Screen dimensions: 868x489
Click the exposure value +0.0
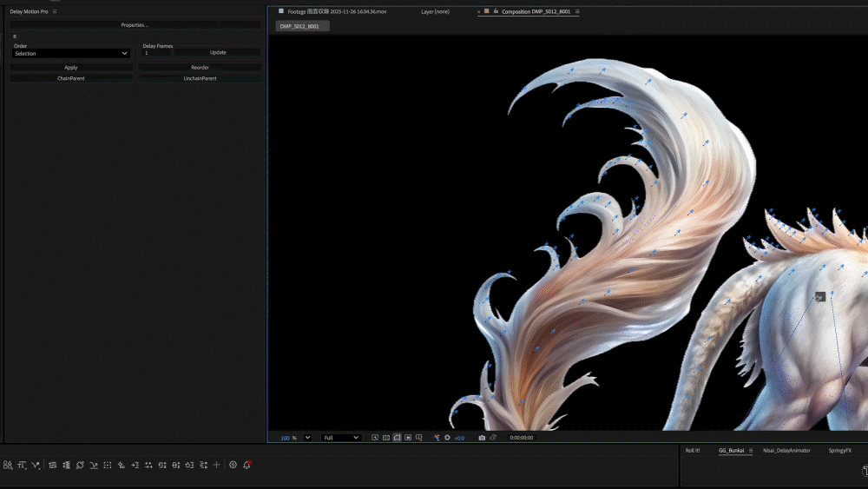point(459,438)
